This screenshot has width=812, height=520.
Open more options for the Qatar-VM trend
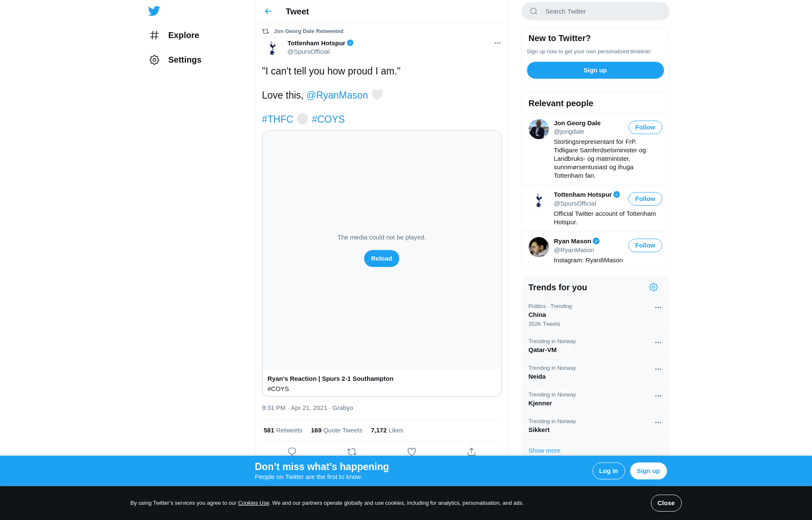658,343
